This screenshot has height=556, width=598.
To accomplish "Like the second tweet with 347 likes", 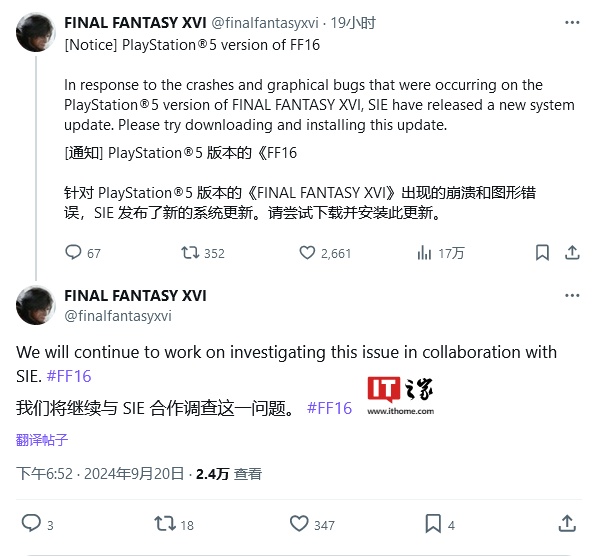I will 312,524.
